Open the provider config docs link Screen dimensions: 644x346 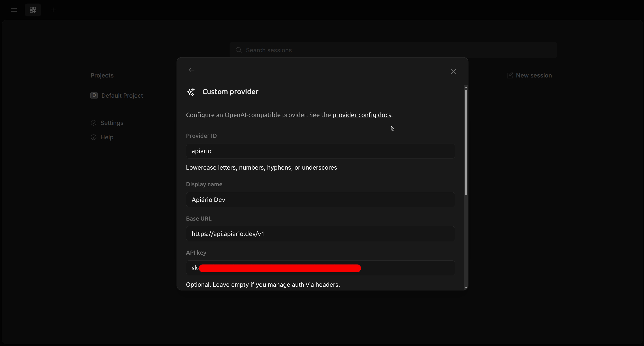pos(362,115)
